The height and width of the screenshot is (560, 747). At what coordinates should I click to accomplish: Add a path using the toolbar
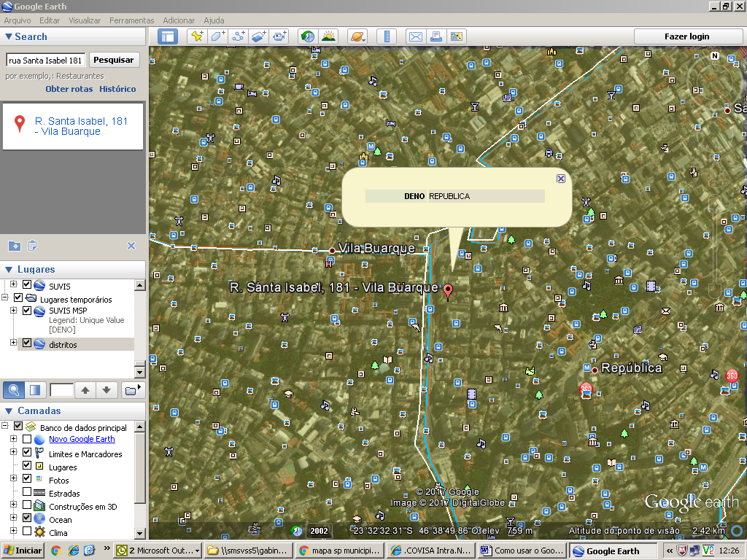click(239, 36)
